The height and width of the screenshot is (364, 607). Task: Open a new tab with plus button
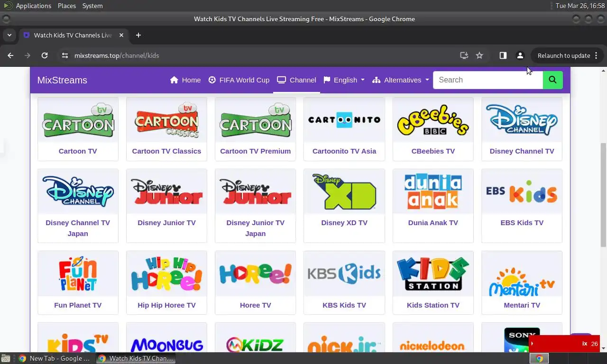(x=138, y=35)
